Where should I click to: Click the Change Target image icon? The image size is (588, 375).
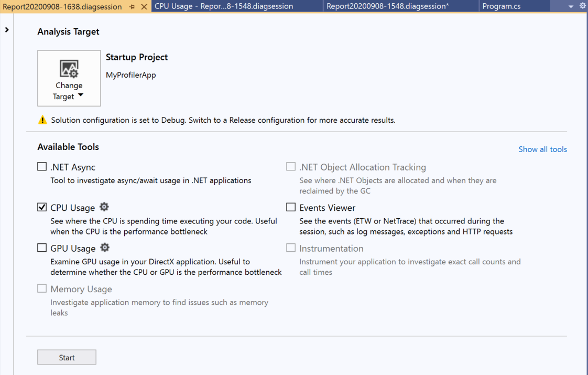point(69,69)
